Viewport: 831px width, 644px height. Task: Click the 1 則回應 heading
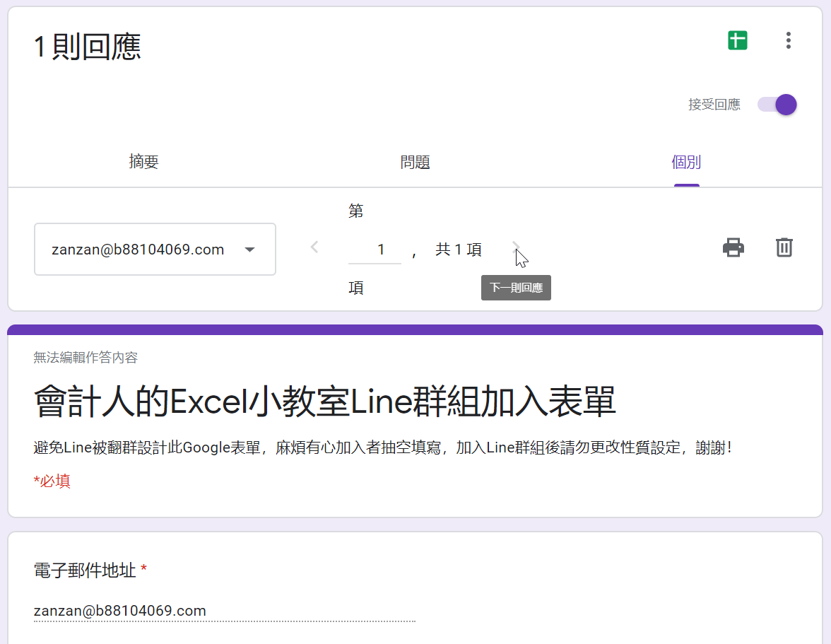point(88,47)
